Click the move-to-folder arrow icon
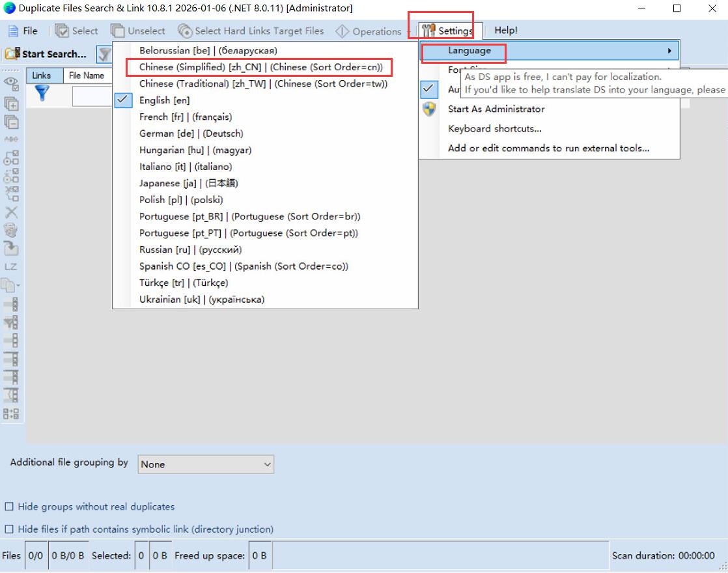The image size is (728, 573). point(11,248)
